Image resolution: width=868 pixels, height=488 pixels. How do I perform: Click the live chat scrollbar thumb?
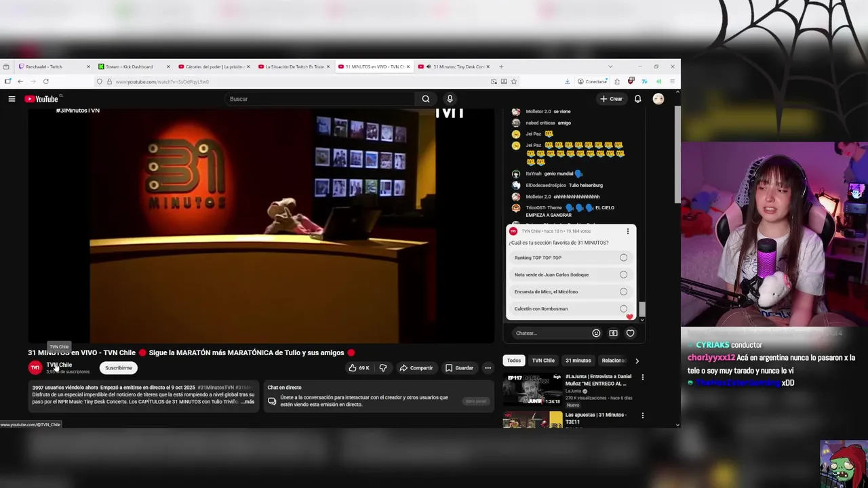click(x=642, y=310)
